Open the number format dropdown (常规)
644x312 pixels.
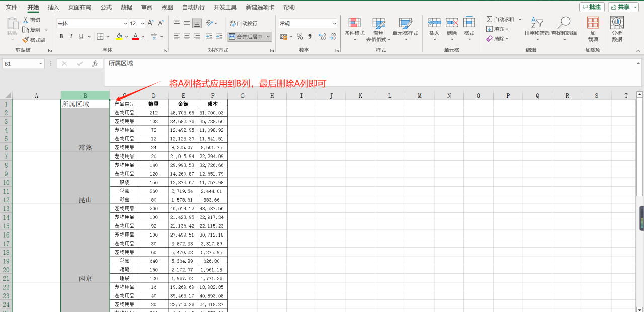click(x=334, y=23)
